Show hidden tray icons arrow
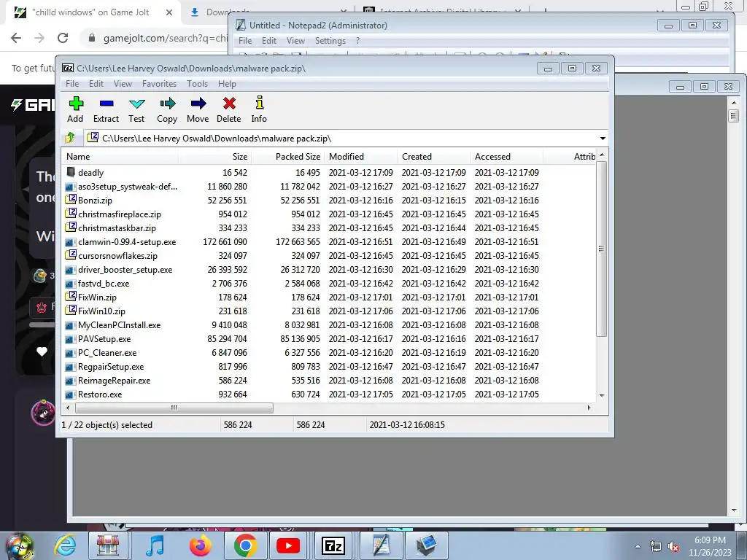747x560 pixels. (638, 547)
